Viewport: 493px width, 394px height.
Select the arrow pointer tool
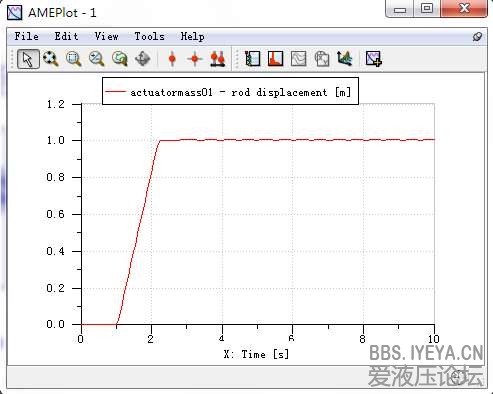[28, 59]
